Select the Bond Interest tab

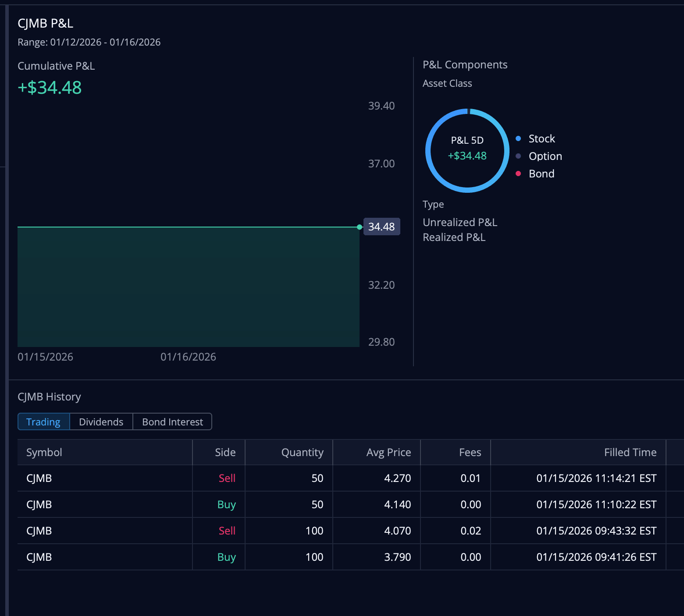coord(172,422)
